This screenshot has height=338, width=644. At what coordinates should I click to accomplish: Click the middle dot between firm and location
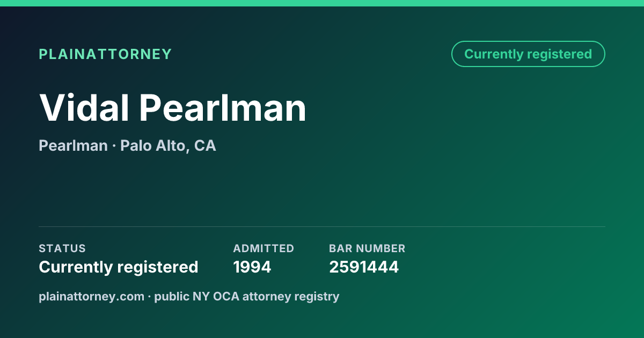pyautogui.click(x=114, y=146)
